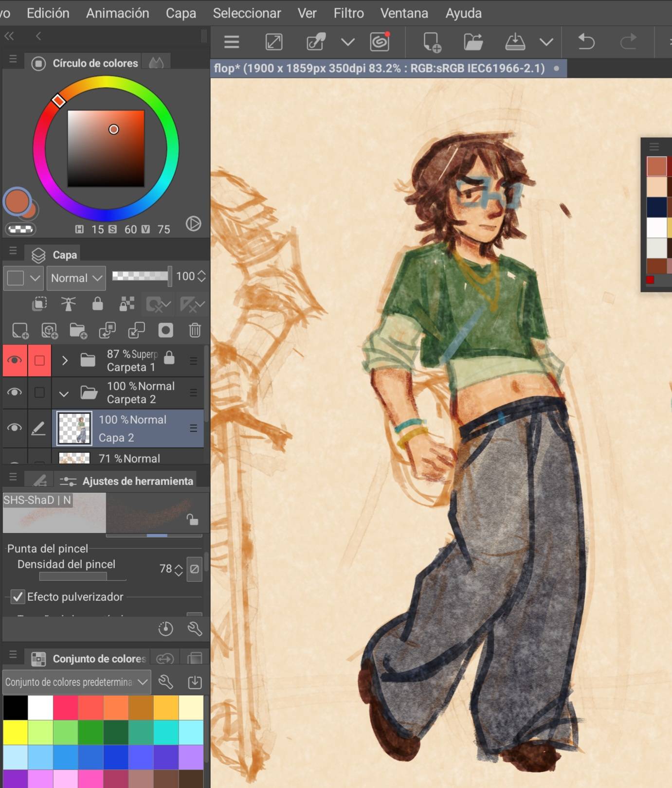The height and width of the screenshot is (788, 672).
Task: Toggle visibility of Carpeta 1
Action: click(x=15, y=360)
